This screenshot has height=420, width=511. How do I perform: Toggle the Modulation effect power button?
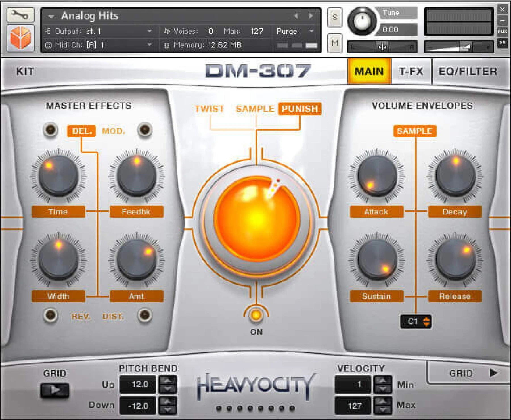145,130
